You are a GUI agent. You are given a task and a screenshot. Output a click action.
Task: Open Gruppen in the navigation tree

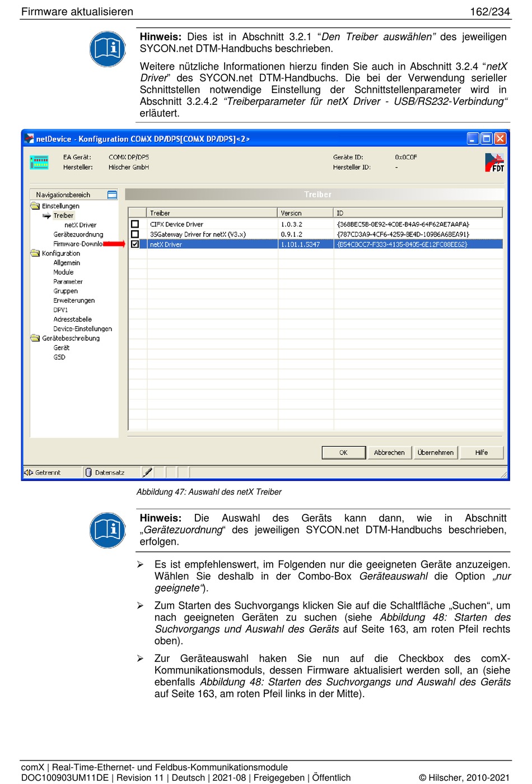66,291
